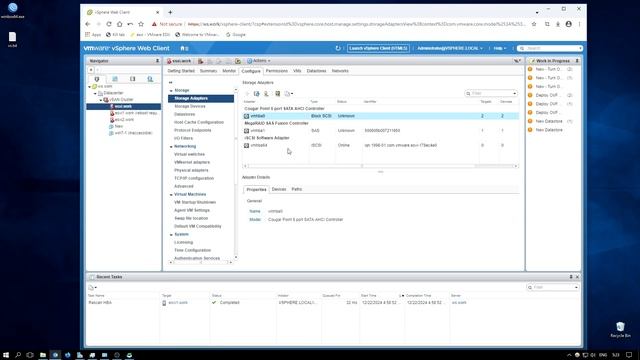Screen dimensions: 640x360
Task: Pin the Recent Tasks panel
Action: coord(571,277)
